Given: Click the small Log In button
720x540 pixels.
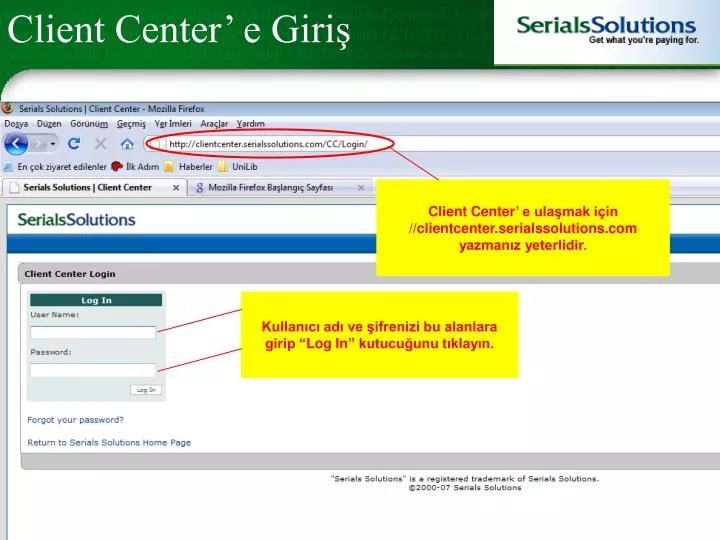Looking at the screenshot, I should [x=146, y=390].
